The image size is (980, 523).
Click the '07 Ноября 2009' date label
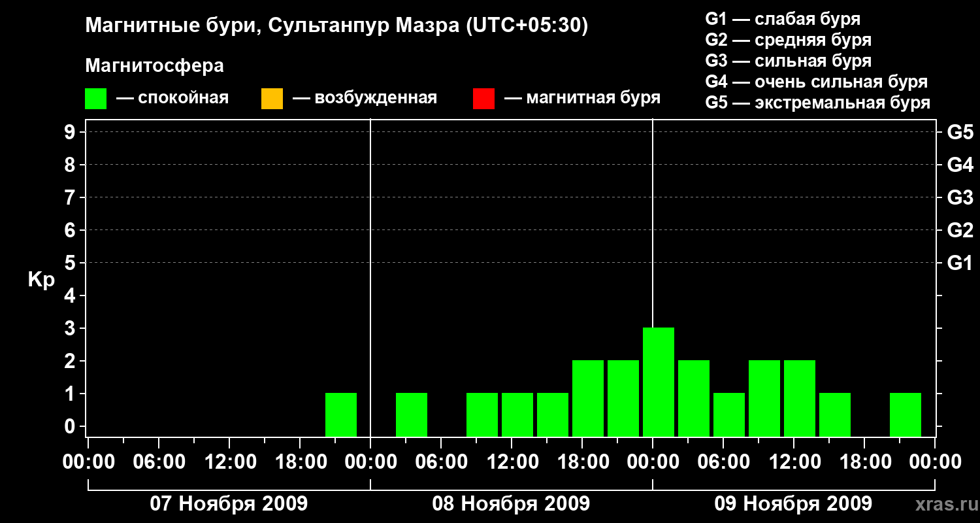229,503
